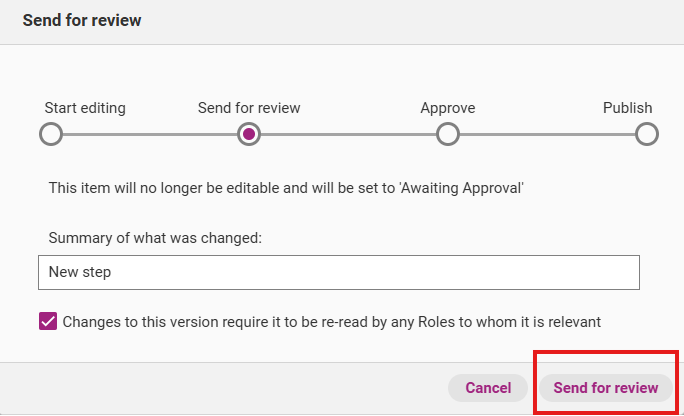Viewport: 684px width, 416px height.
Task: Click the "Publish" step label
Action: pos(627,108)
